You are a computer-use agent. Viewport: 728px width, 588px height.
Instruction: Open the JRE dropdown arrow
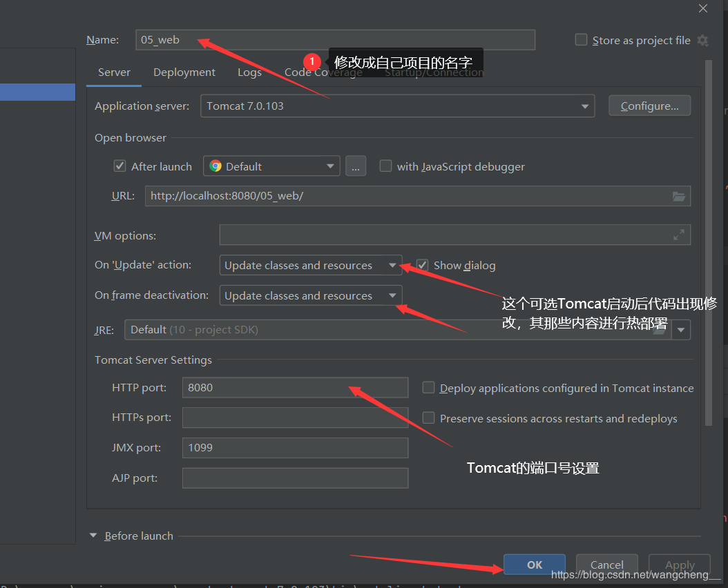coord(681,330)
